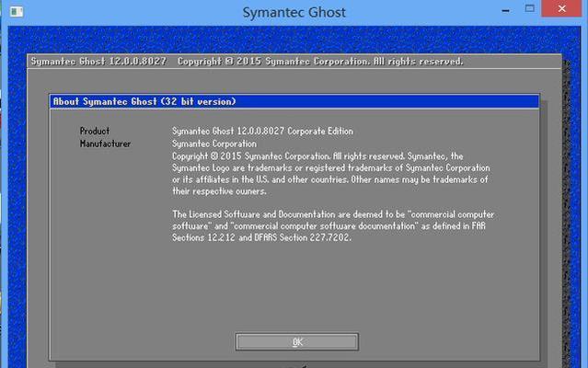This screenshot has width=588, height=368.
Task: Open the window system menu icon
Action: (x=17, y=12)
